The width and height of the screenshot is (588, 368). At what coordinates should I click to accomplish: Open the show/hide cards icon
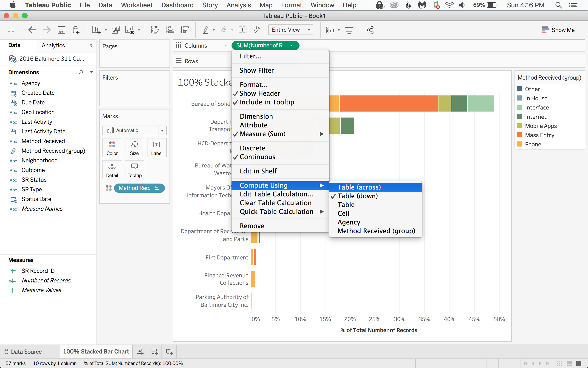(331, 30)
